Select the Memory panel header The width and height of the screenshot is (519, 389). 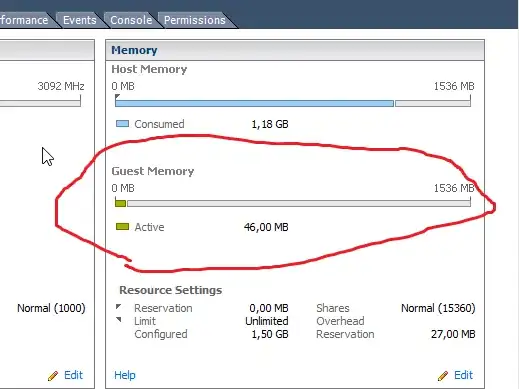[x=295, y=50]
